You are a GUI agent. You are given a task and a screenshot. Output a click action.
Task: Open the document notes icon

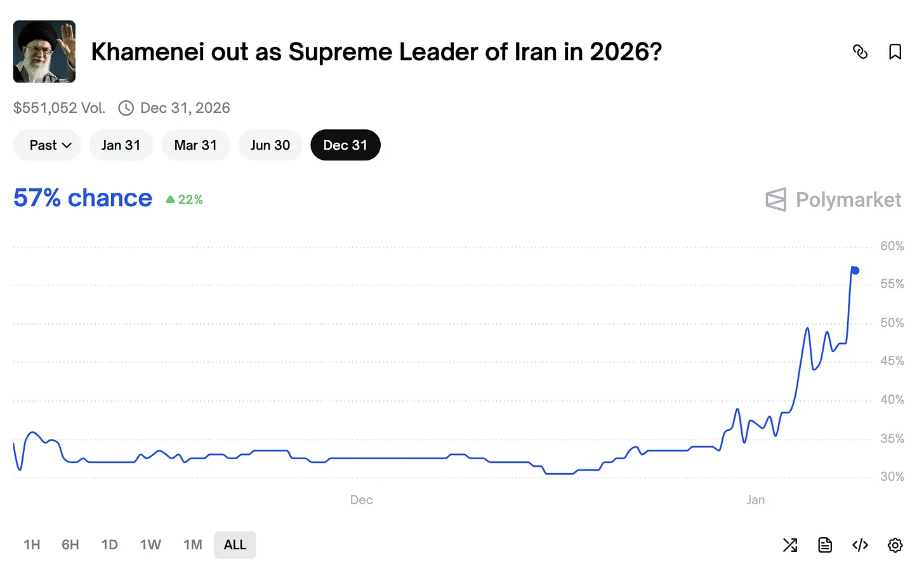(x=825, y=545)
